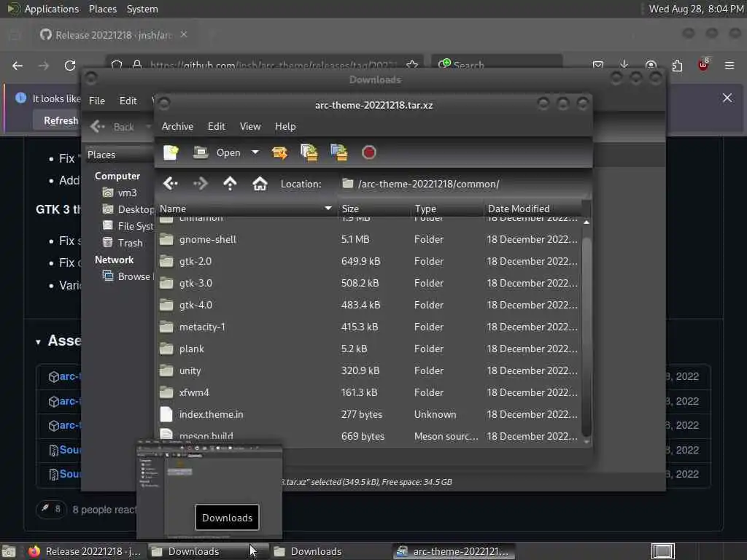Open File System in Places sidebar
The height and width of the screenshot is (560, 747).
[128, 226]
